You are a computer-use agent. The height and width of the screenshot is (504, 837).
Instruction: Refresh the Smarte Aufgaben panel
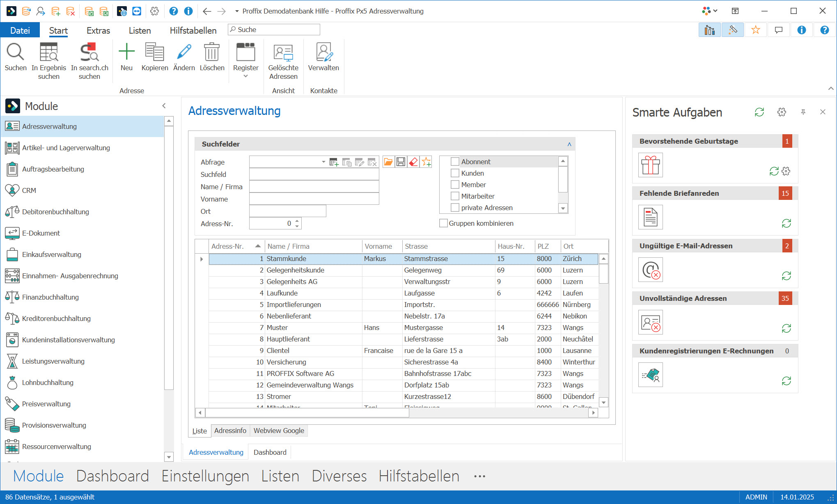click(x=759, y=112)
